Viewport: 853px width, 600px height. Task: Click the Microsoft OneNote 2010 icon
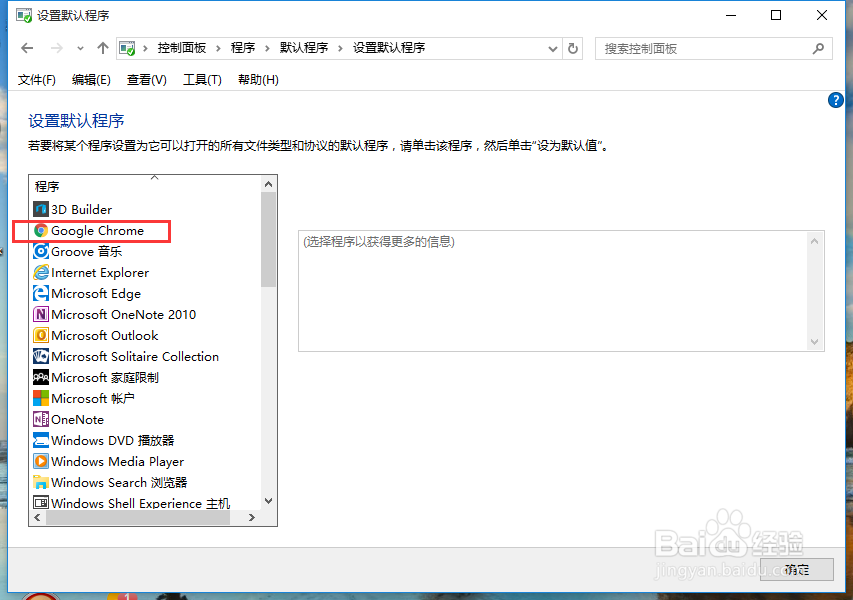[x=41, y=314]
